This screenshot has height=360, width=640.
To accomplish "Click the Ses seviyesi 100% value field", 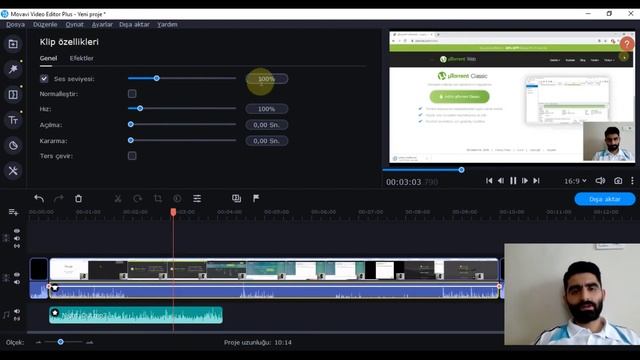I will [x=267, y=79].
